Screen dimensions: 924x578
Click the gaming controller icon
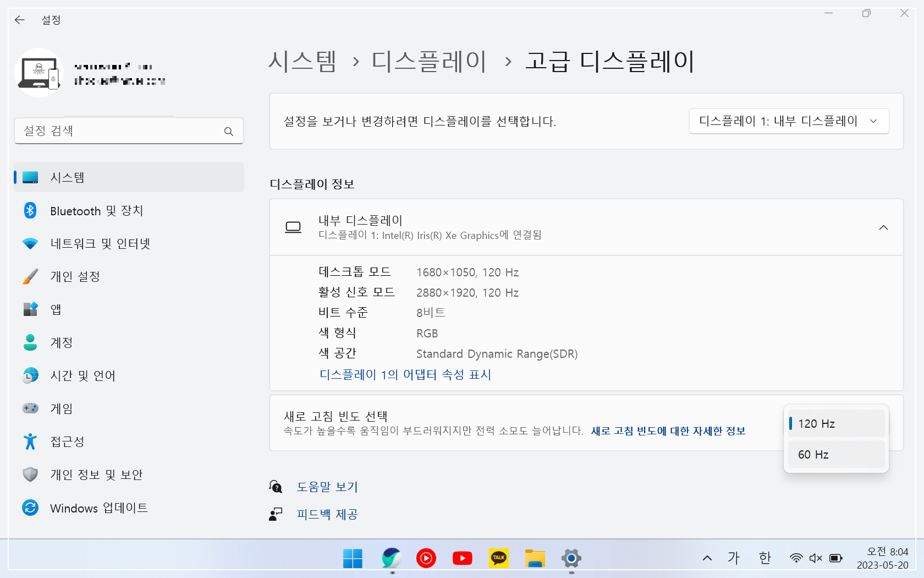click(x=30, y=408)
